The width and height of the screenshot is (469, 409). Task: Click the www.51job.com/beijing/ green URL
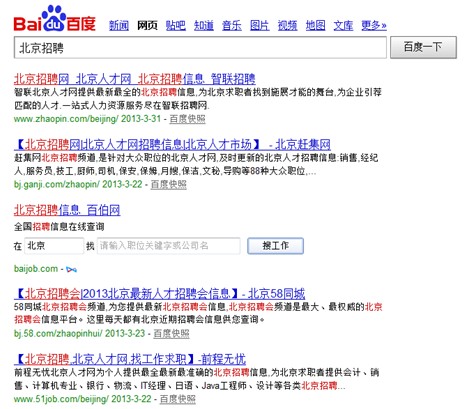pyautogui.click(x=61, y=399)
